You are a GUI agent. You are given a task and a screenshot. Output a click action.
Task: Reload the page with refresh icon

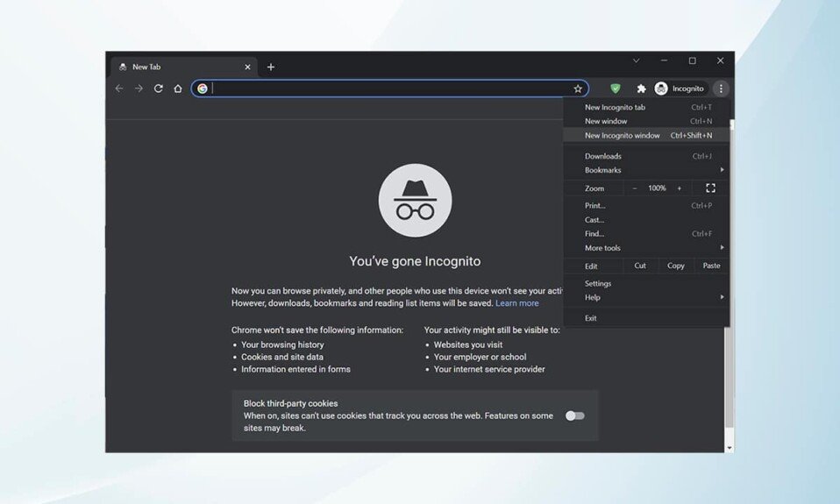click(158, 89)
